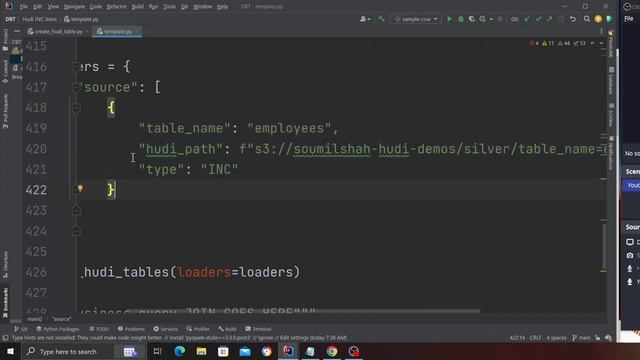The width and height of the screenshot is (640, 360).
Task: Click the Profile run icon in toolbar
Action: pyautogui.click(x=483, y=19)
